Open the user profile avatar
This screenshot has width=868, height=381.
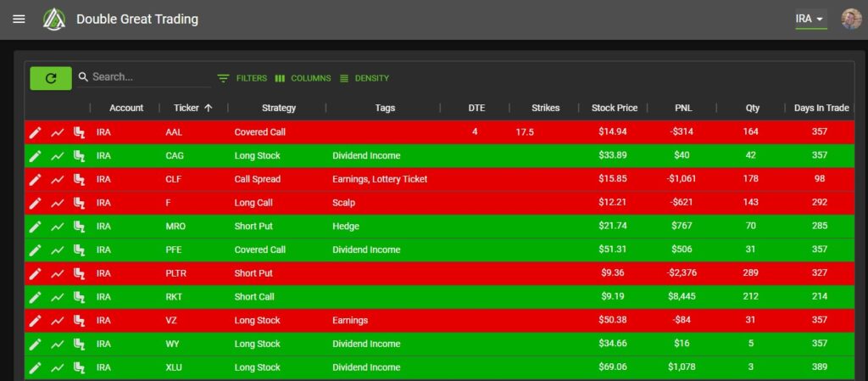[851, 19]
